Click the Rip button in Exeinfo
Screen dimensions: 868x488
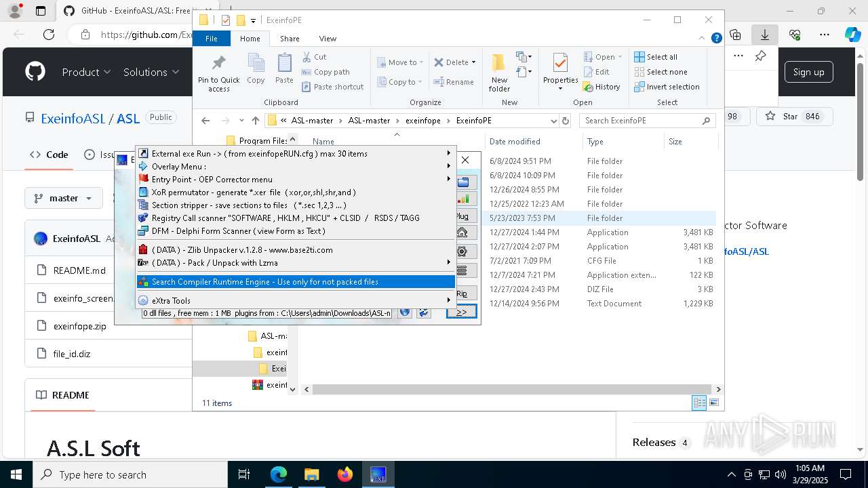point(464,293)
